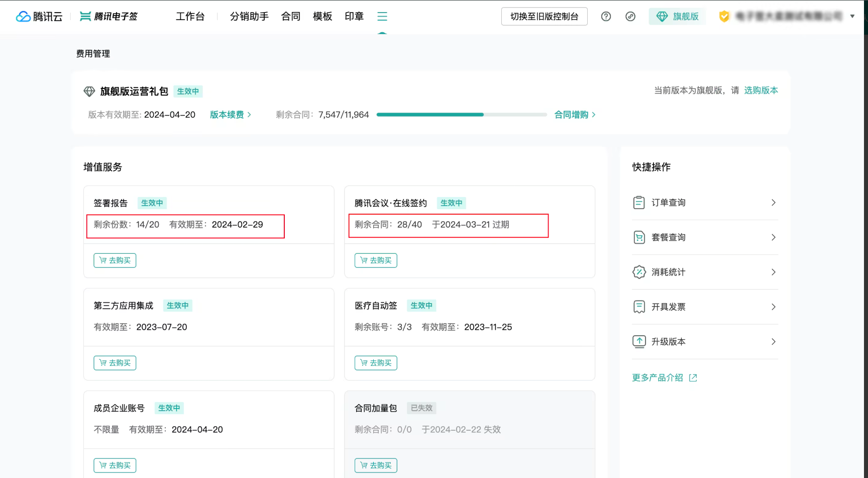Click the 旗舰版 edition badge
The height and width of the screenshot is (478, 868).
point(677,17)
